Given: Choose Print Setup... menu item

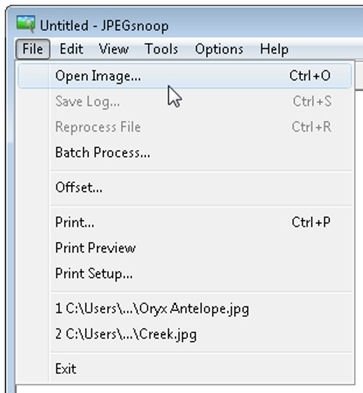Looking at the screenshot, I should click(185, 273).
